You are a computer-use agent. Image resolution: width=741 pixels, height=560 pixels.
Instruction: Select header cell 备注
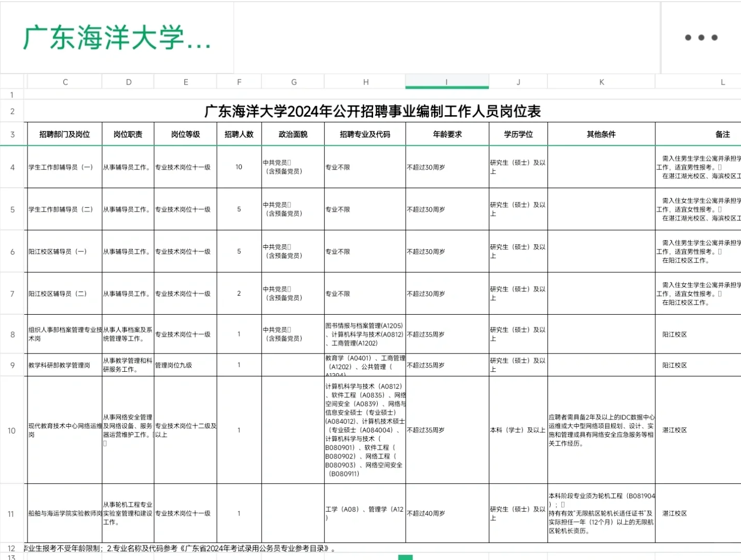tap(698, 134)
